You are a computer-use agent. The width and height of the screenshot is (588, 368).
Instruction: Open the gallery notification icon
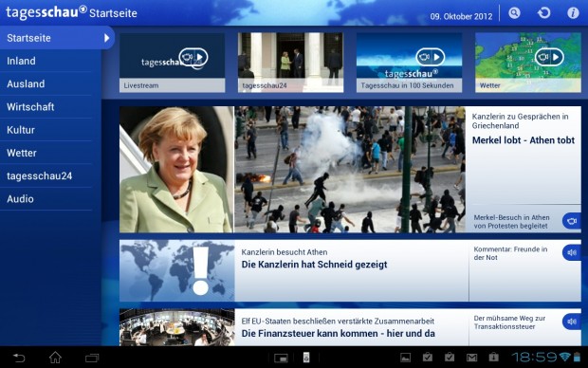405,358
